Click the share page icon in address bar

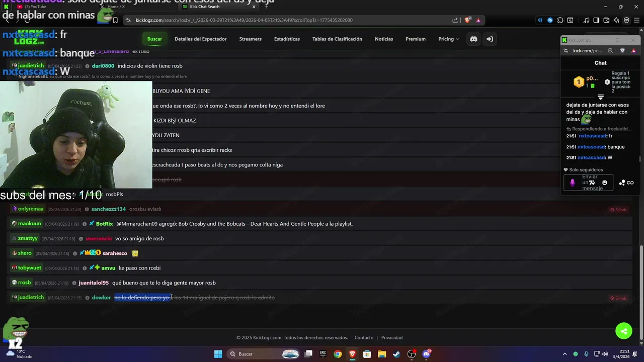click(455, 20)
